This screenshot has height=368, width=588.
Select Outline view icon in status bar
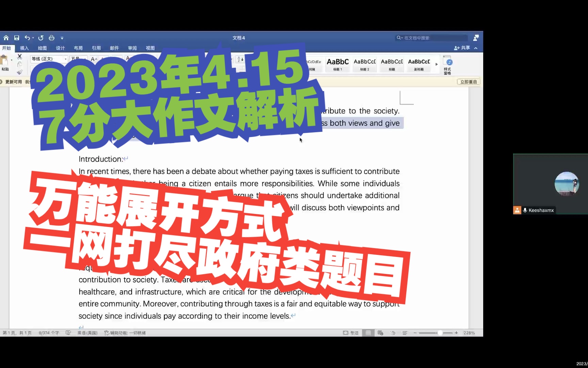click(x=393, y=333)
